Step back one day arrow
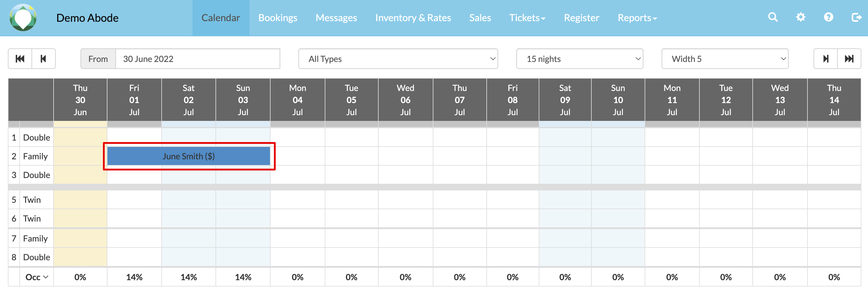Viewport: 868px width, 295px height. (x=44, y=59)
